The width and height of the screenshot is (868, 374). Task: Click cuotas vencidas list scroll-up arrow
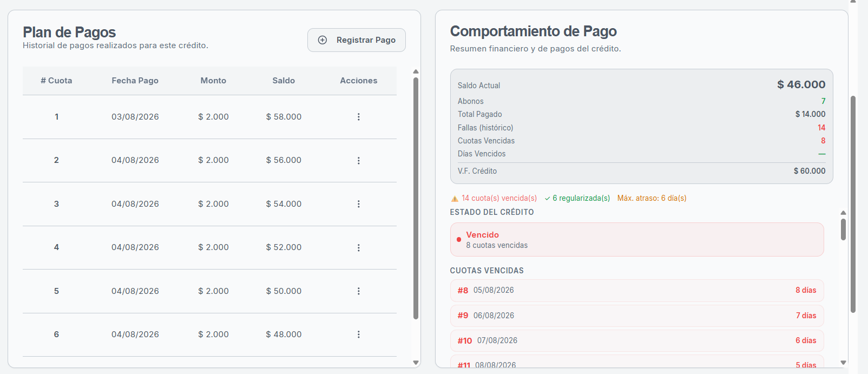pyautogui.click(x=843, y=213)
